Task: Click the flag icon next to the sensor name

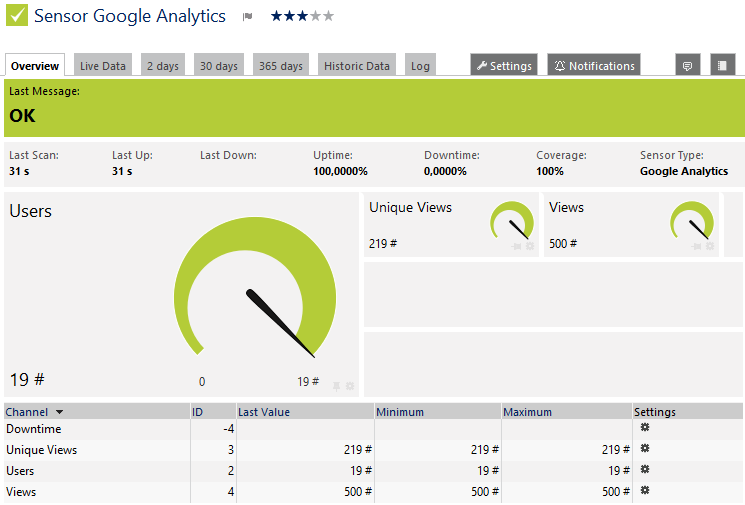Action: pyautogui.click(x=247, y=17)
